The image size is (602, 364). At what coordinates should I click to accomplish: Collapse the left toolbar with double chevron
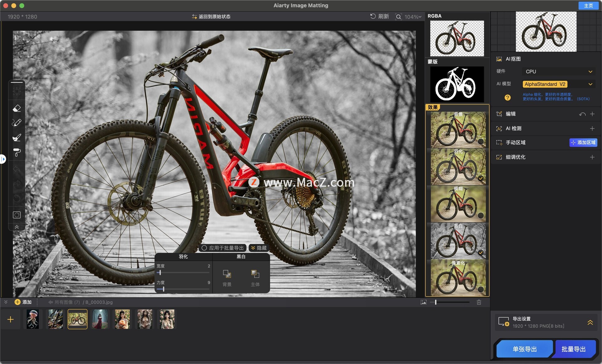tap(17, 227)
